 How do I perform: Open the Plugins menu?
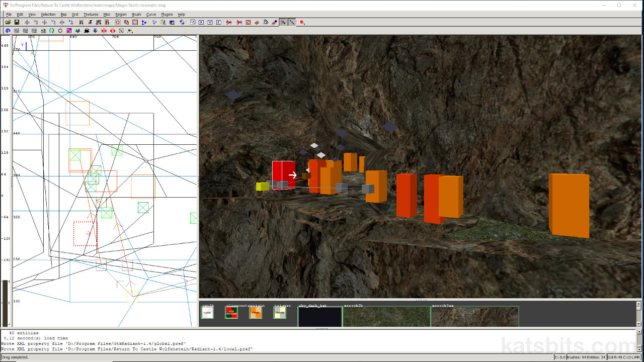click(167, 15)
